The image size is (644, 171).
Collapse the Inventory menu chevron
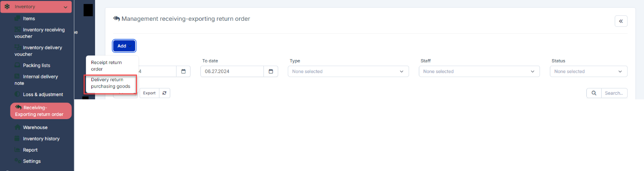66,7
